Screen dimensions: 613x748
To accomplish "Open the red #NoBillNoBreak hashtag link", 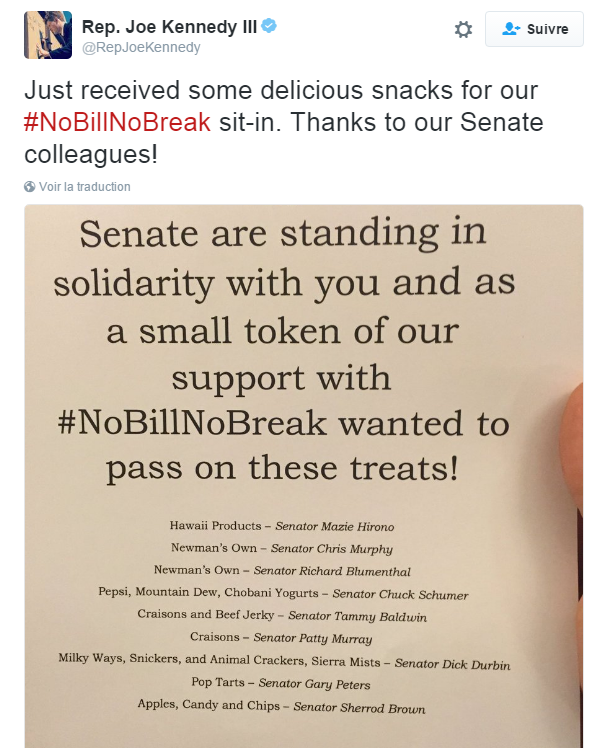I will [x=118, y=123].
